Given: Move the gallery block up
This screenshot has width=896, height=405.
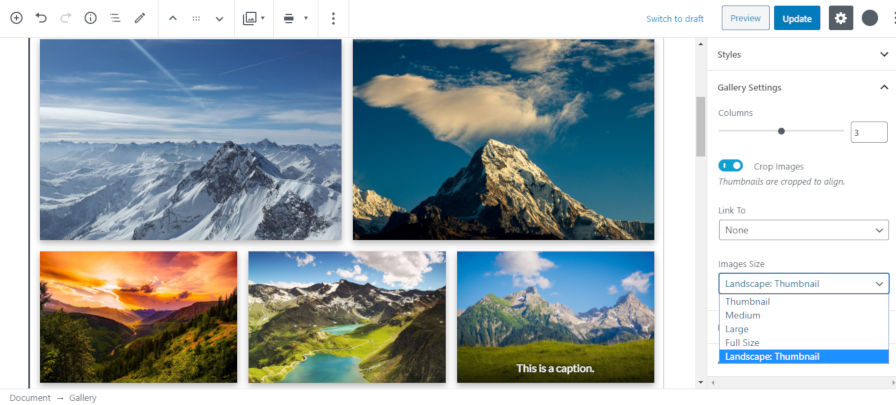Looking at the screenshot, I should pyautogui.click(x=173, y=18).
